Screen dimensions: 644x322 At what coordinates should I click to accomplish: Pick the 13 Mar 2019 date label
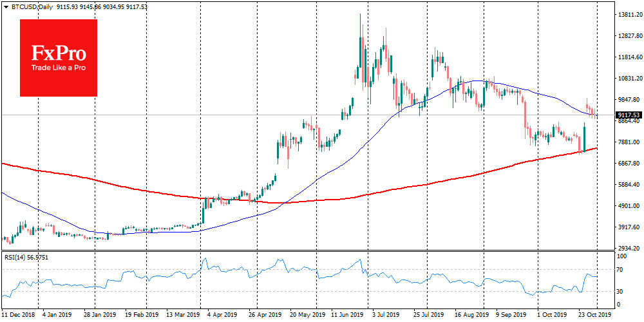click(x=185, y=316)
